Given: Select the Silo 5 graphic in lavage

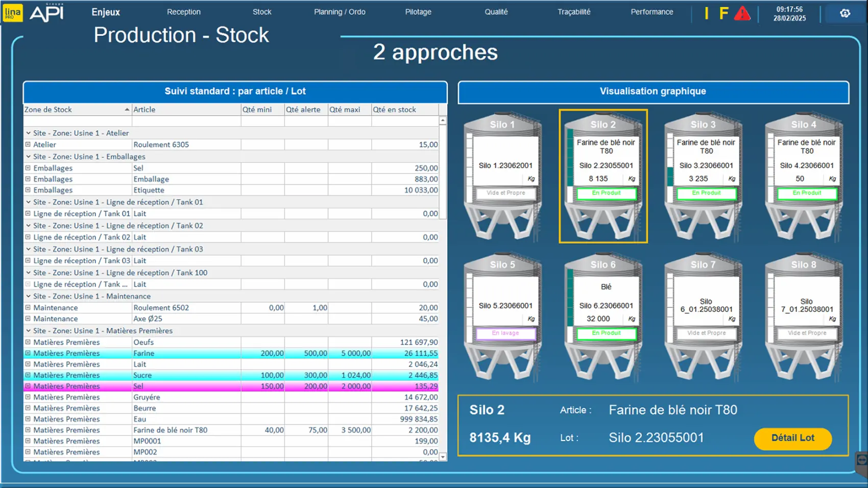Looking at the screenshot, I should pos(503,316).
